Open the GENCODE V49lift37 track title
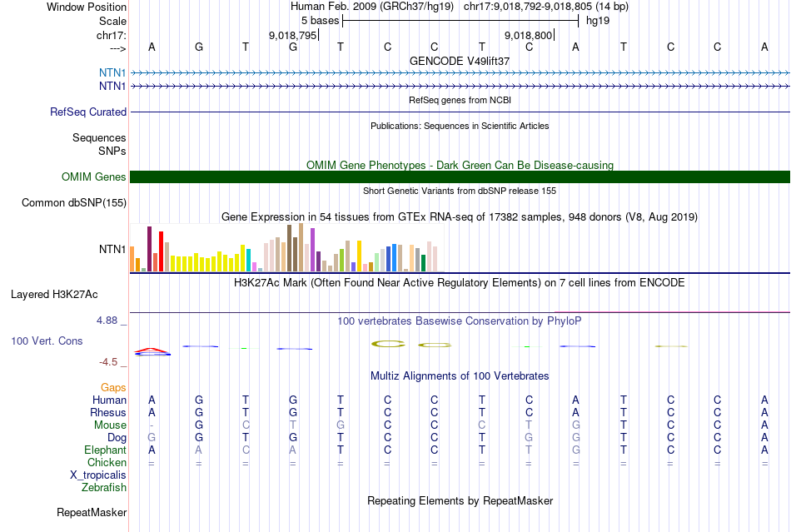Viewport: 791px width, 532px height. 460,61
